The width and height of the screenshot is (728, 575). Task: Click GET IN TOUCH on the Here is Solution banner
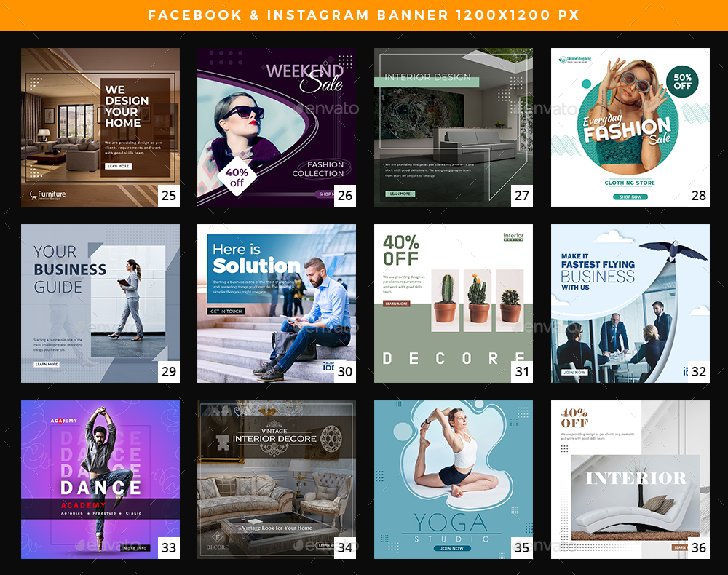[226, 311]
